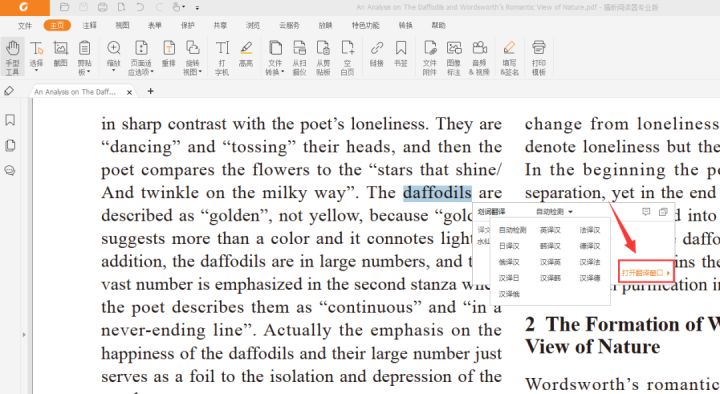Open the 注释 (Comment) ribbon tab

coord(90,25)
